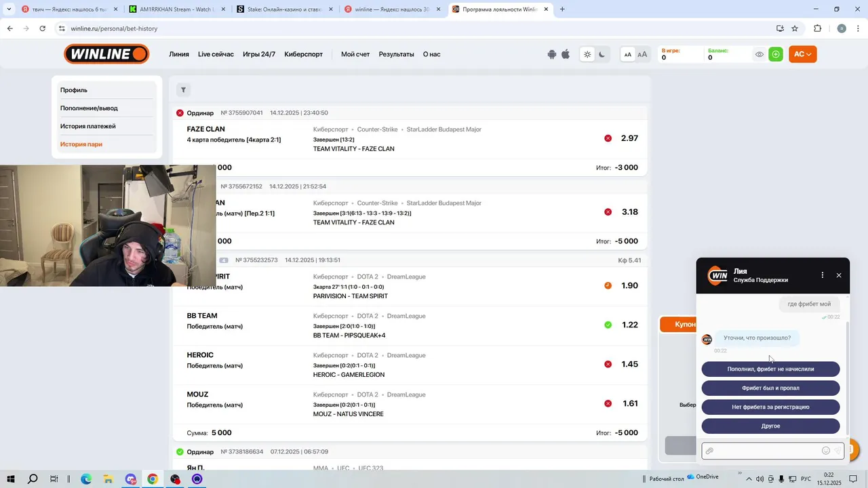Choose Другое in chat options
Image resolution: width=868 pixels, height=488 pixels.
tap(770, 426)
